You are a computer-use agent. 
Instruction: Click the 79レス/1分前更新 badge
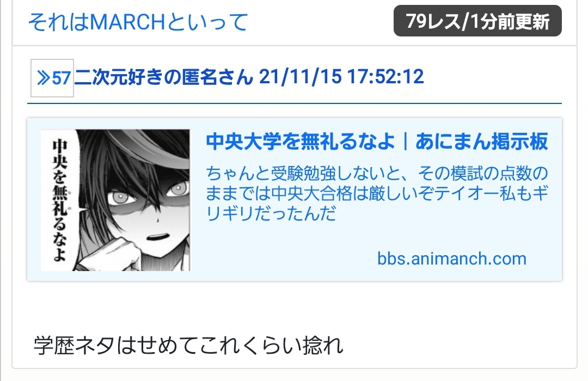coord(477,21)
